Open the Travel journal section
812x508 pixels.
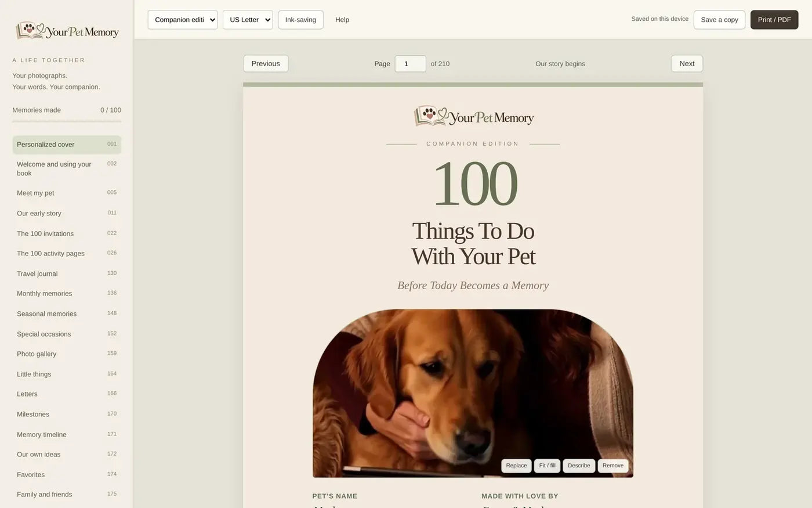[x=67, y=273]
